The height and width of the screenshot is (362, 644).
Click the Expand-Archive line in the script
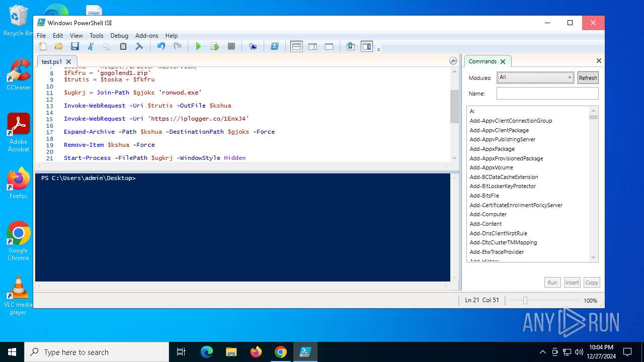(x=169, y=132)
